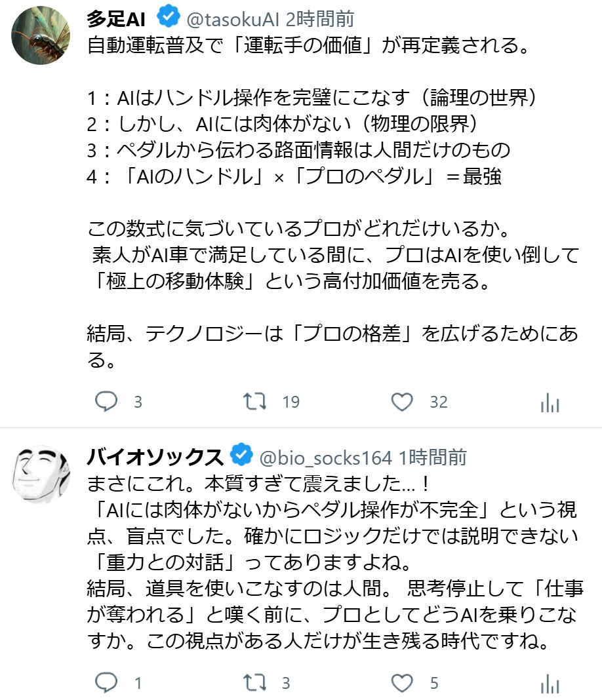The image size is (602, 700).
Task: Click like count 32 on first tweet
Action: 439,402
